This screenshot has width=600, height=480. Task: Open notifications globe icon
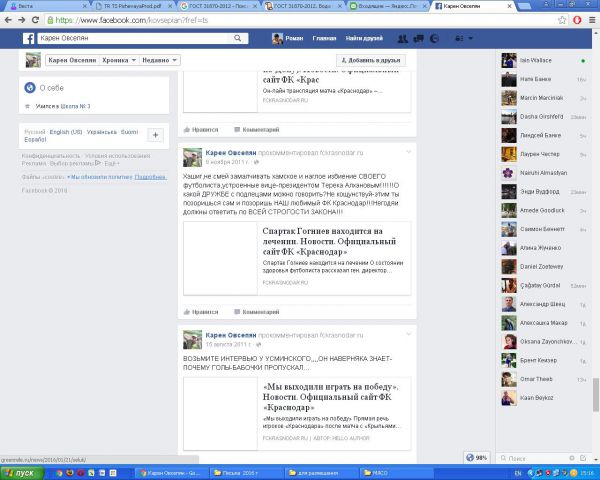point(434,38)
